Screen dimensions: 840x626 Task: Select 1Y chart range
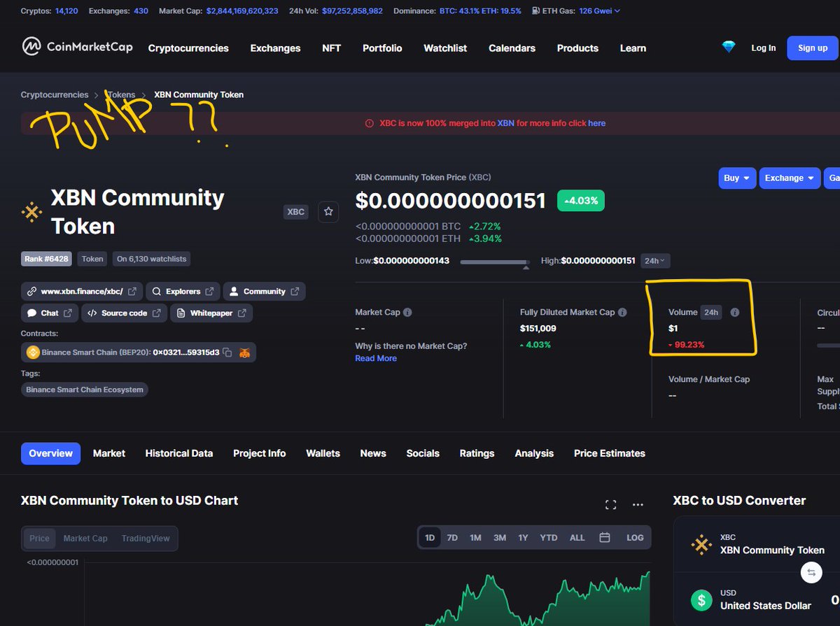click(523, 537)
